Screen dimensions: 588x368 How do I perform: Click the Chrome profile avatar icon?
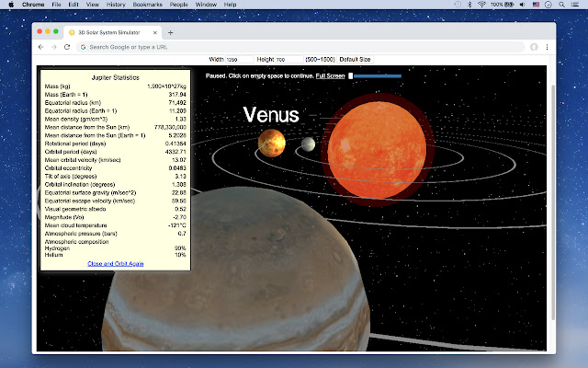[x=534, y=46]
